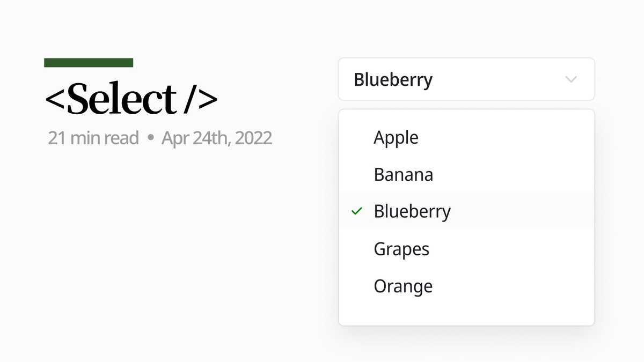Click blank area left of the Apple option
The image size is (644, 362).
pyautogui.click(x=355, y=137)
